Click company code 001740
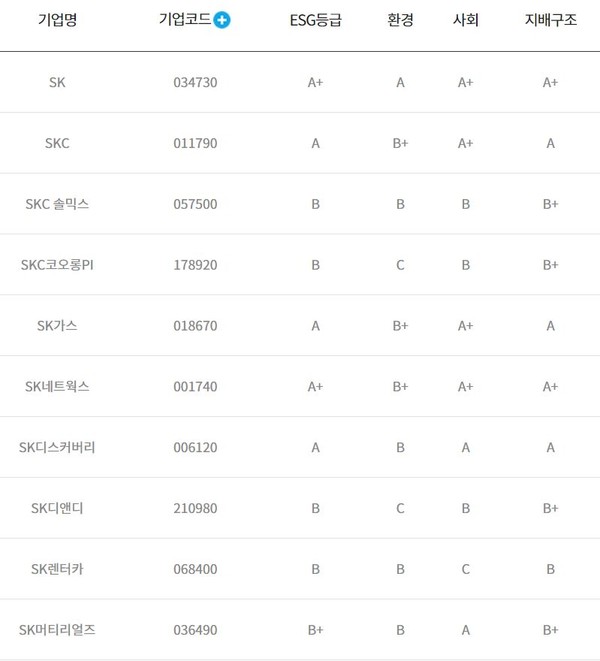Screen dimensions: 600x661 coord(195,386)
